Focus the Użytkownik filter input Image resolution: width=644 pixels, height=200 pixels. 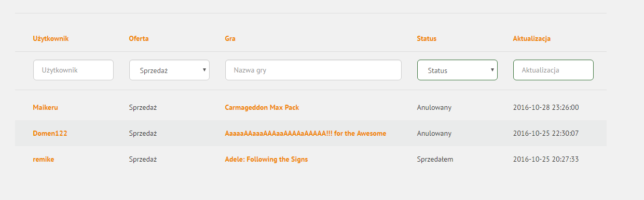pyautogui.click(x=73, y=70)
